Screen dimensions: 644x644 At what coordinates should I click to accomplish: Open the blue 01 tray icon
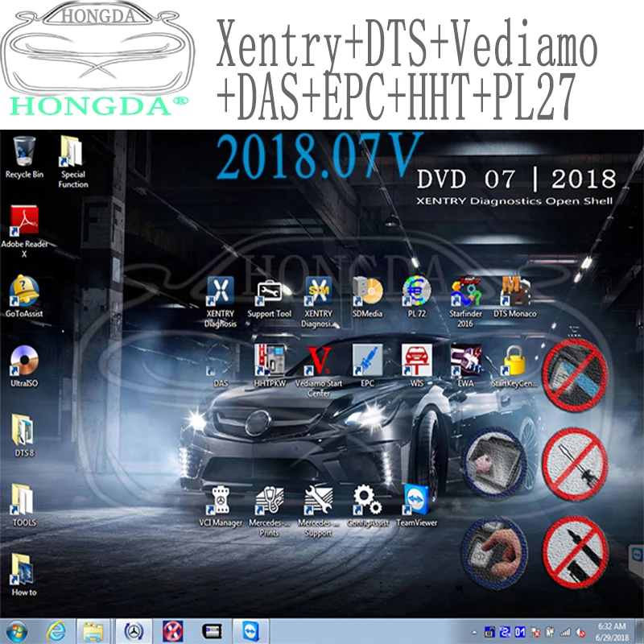[x=520, y=632]
